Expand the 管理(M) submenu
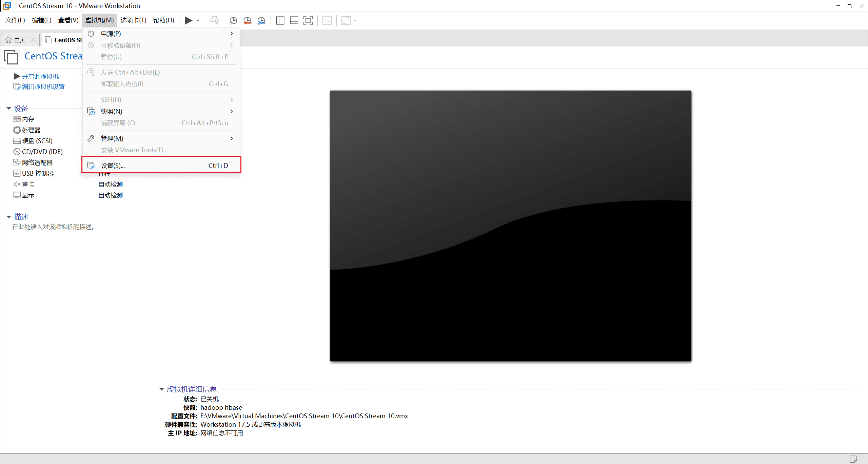This screenshot has height=464, width=868. [x=161, y=138]
